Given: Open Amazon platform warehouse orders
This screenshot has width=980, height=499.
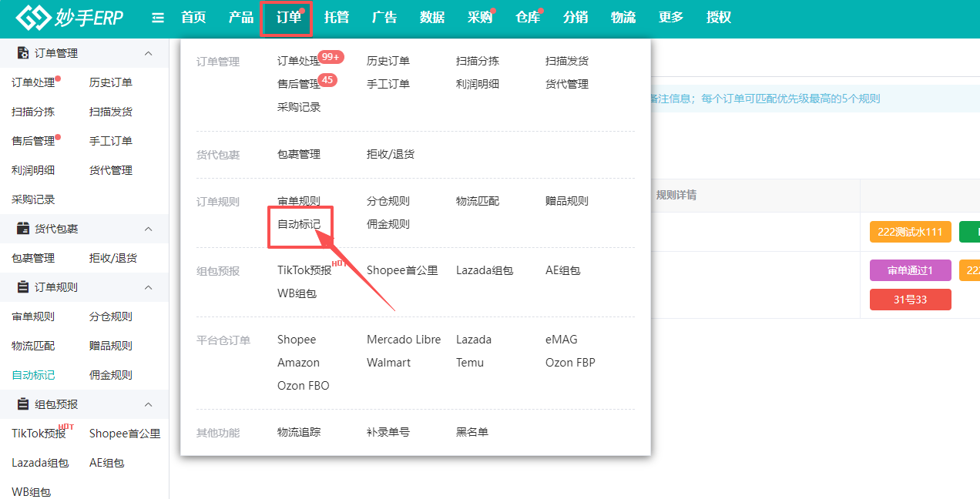Looking at the screenshot, I should click(298, 363).
